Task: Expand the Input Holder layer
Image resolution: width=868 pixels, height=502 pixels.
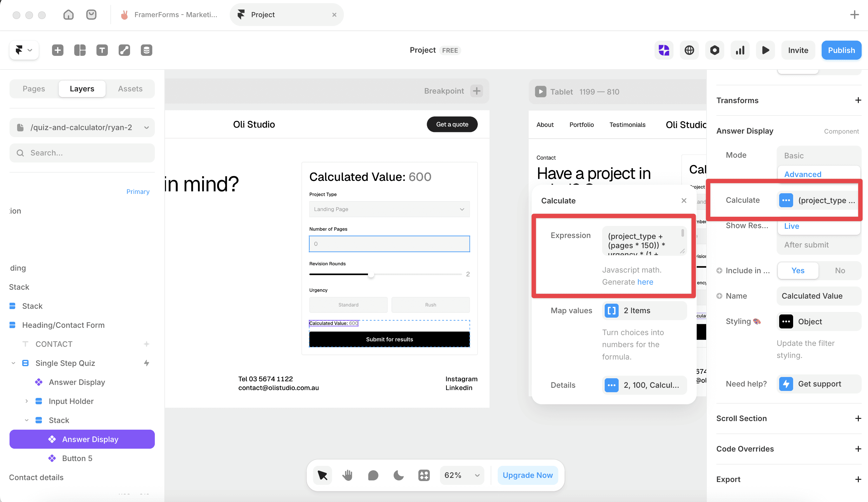Action: [27, 401]
